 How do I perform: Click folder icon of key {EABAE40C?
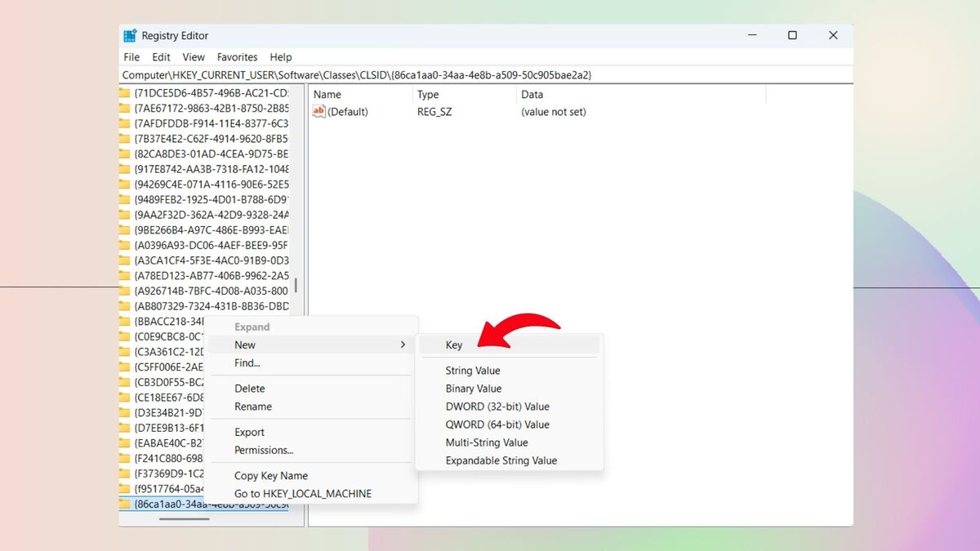pyautogui.click(x=125, y=443)
